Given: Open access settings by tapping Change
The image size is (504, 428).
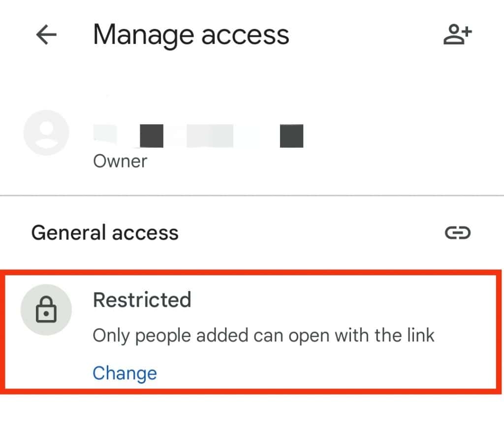Looking at the screenshot, I should coord(125,373).
